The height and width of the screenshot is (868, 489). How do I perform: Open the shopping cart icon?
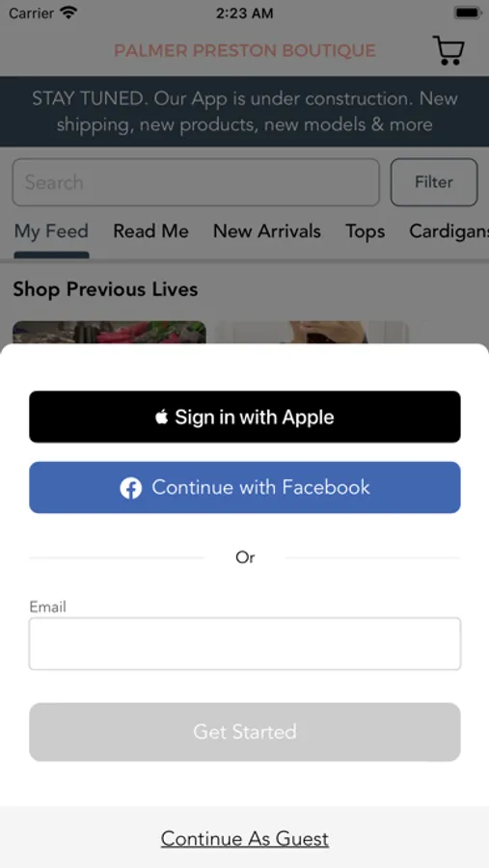coord(448,50)
